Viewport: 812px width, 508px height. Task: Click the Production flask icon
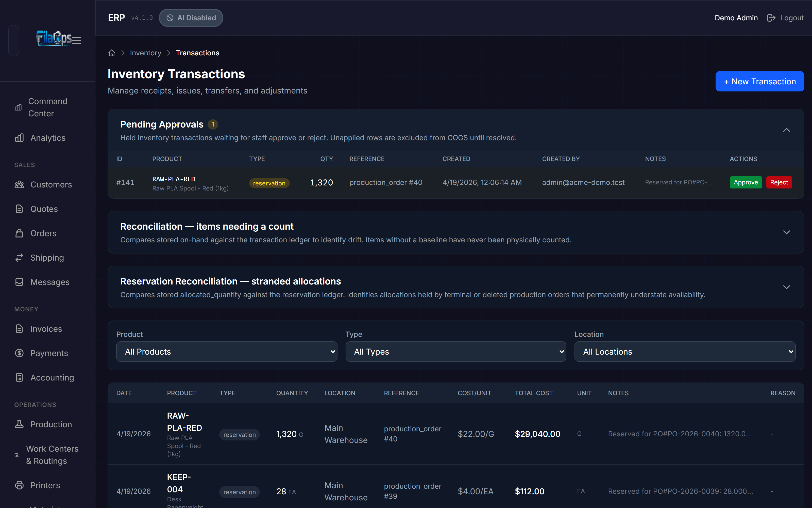point(19,424)
